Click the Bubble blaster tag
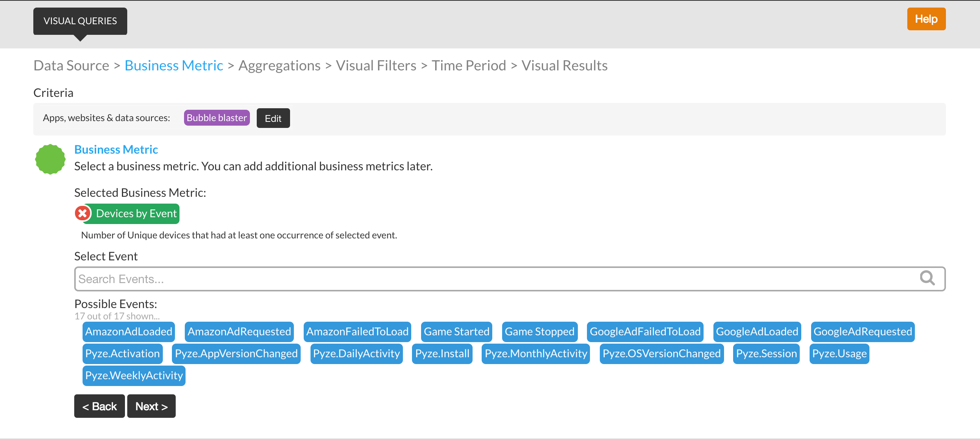 [217, 118]
